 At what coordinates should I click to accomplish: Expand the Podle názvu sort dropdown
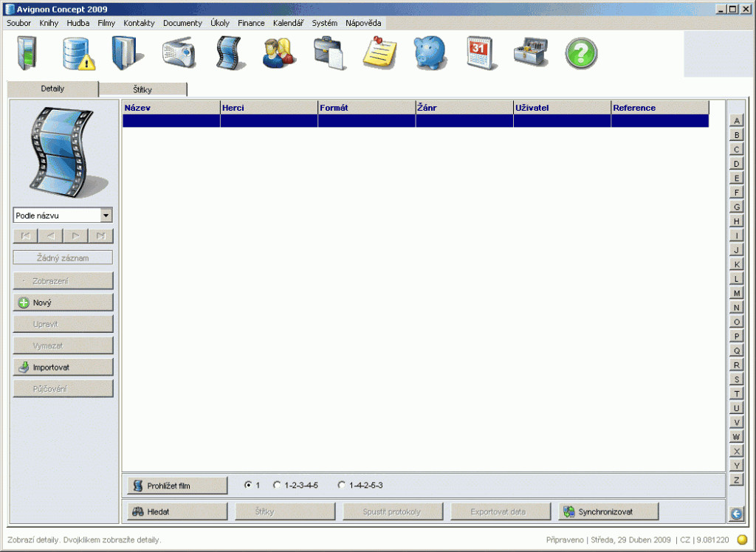click(106, 215)
